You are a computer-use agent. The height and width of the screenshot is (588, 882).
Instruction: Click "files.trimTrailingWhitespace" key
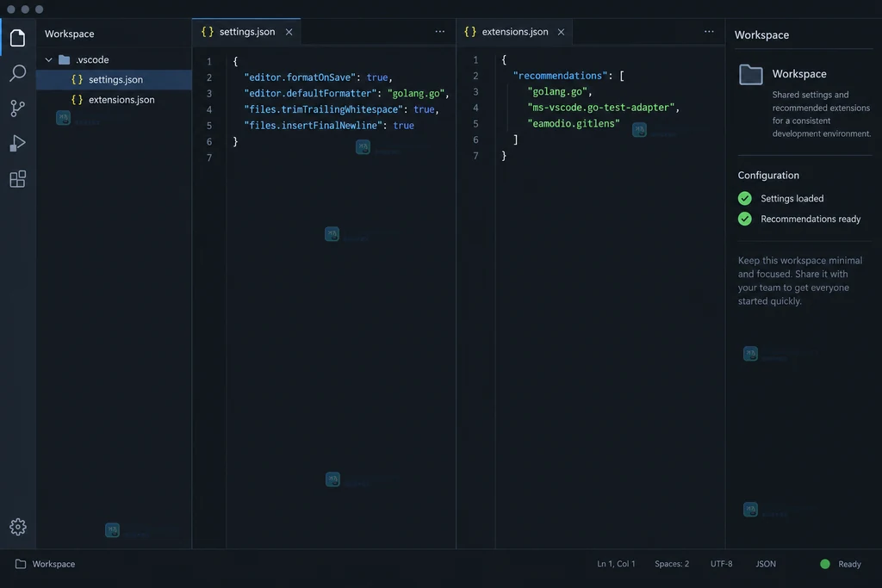click(324, 109)
